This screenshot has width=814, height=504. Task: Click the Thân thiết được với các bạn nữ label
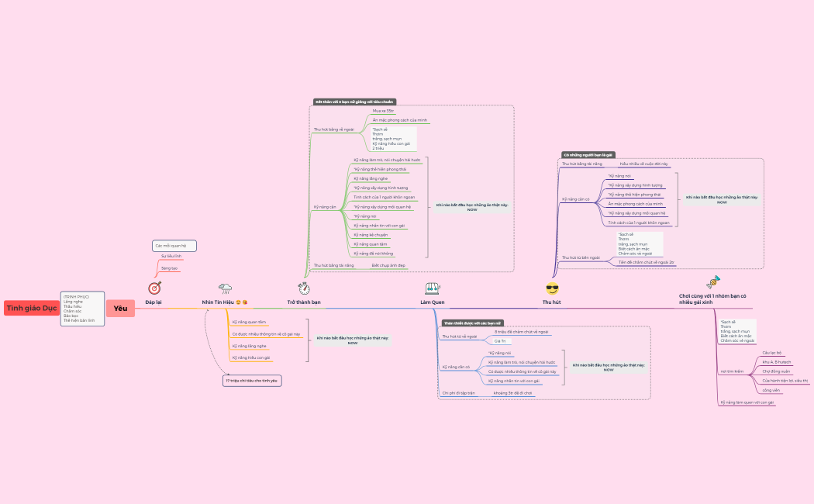coord(472,323)
